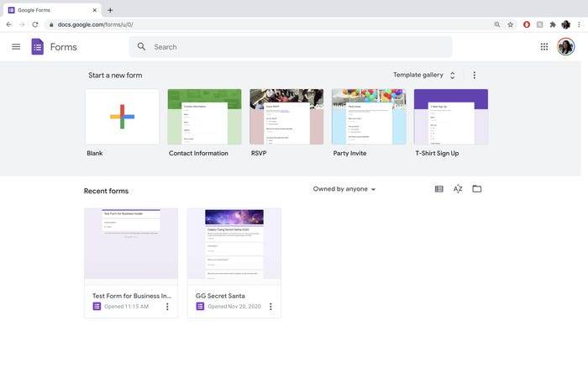
Task: Open GG Secret Santa three-dot menu
Action: (x=270, y=307)
